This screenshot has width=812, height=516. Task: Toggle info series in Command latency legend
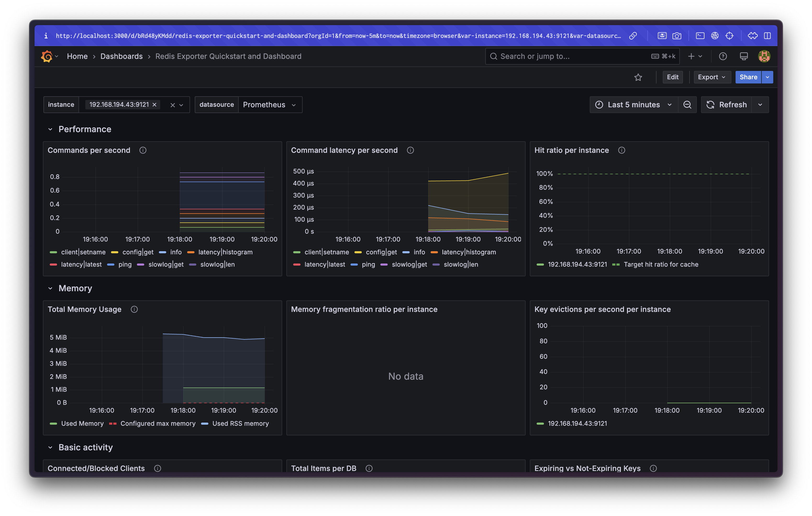coord(419,252)
